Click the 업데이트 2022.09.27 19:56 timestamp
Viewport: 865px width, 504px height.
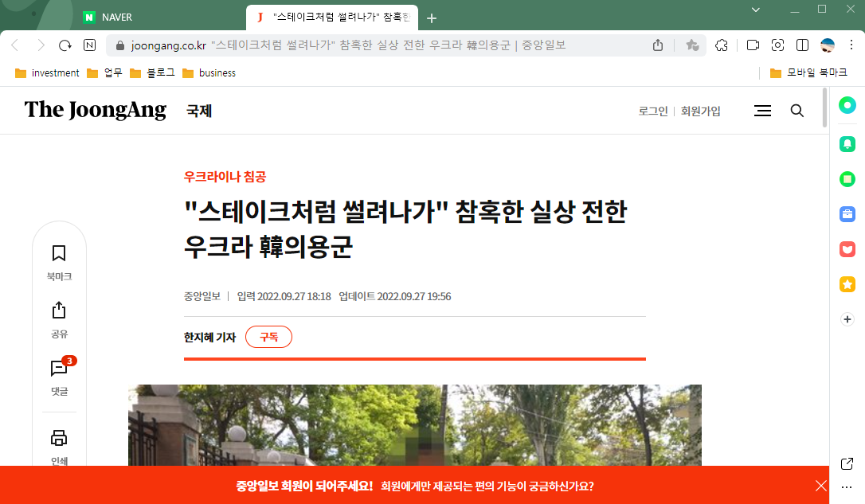click(x=395, y=297)
